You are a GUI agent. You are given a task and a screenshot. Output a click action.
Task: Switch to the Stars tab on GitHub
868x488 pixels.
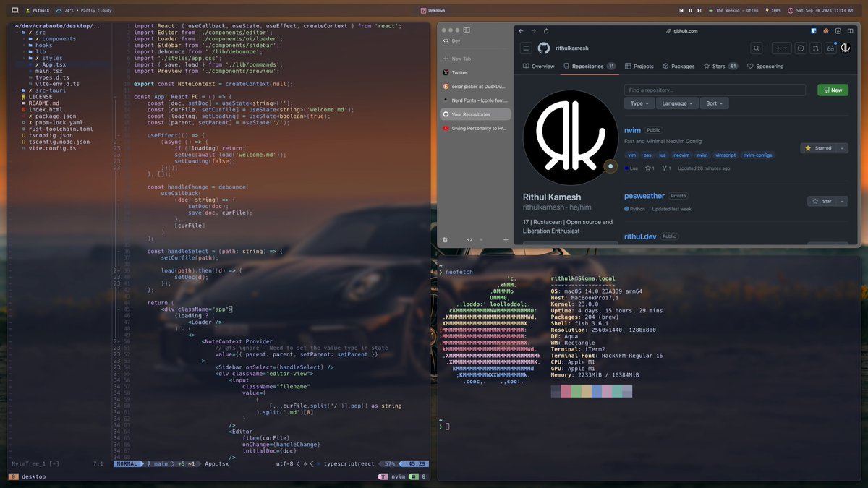pyautogui.click(x=720, y=67)
